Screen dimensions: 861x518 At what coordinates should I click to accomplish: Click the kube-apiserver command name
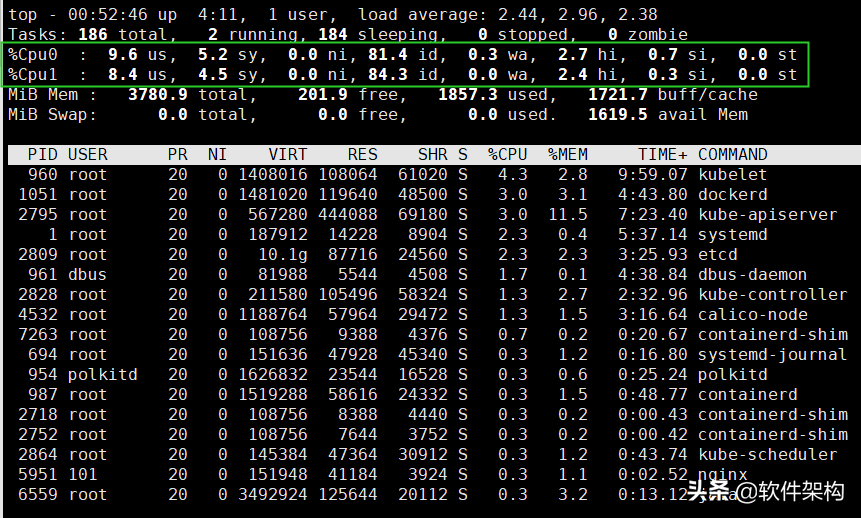point(768,214)
